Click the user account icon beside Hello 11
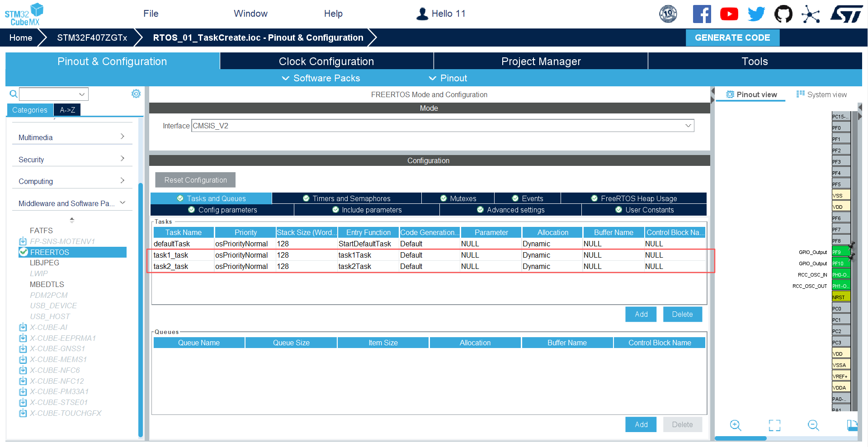This screenshot has width=868, height=447. 422,14
